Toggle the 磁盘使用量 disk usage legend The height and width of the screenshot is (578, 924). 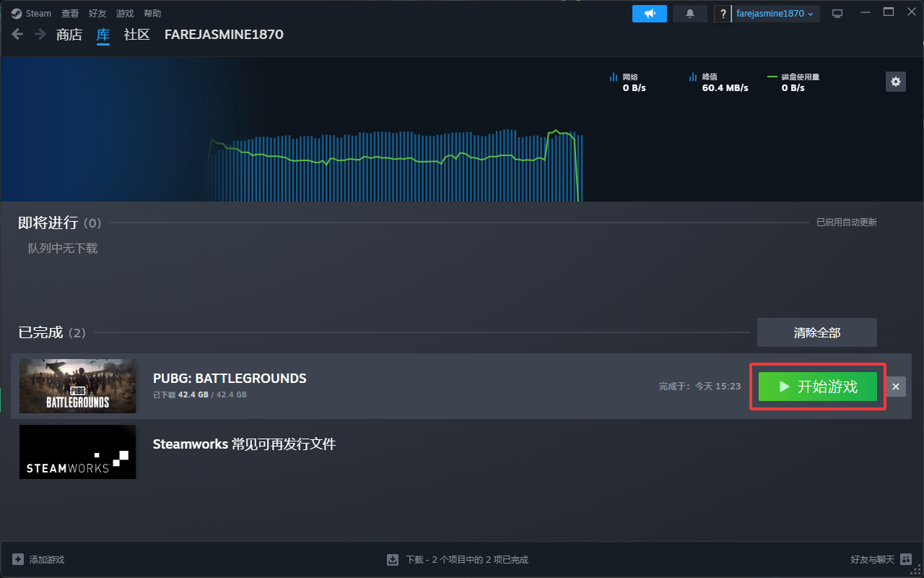[793, 77]
